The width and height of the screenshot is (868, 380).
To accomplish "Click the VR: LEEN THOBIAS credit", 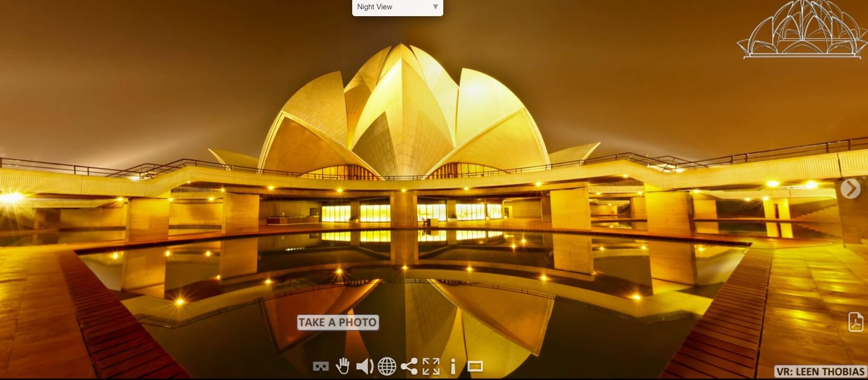I will click(820, 372).
